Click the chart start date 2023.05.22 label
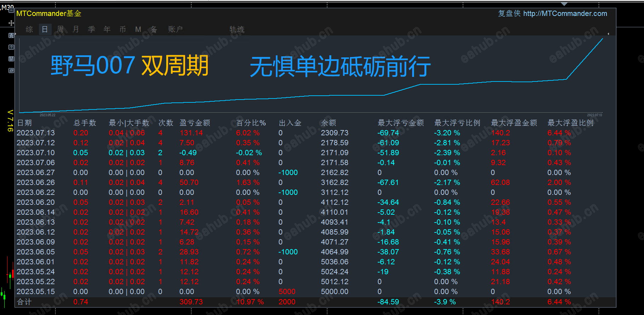Viewport: 644px width, 315px height. pyautogui.click(x=47, y=115)
